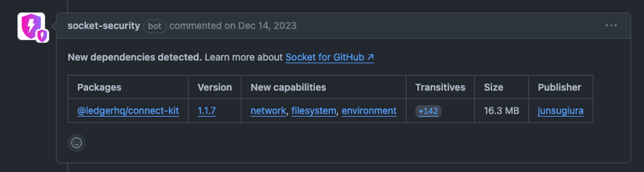Click the version 1.1.7 link
Screen dimensions: 644x172
(x=206, y=111)
